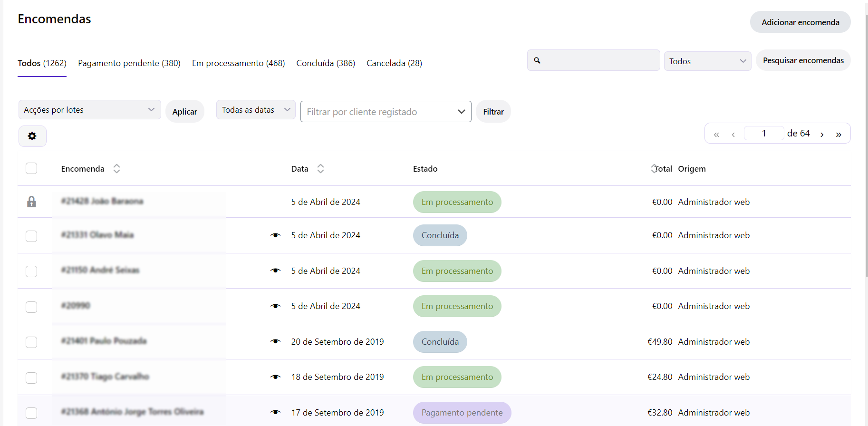The height and width of the screenshot is (426, 868).
Task: Click the Origem column header
Action: tap(692, 169)
